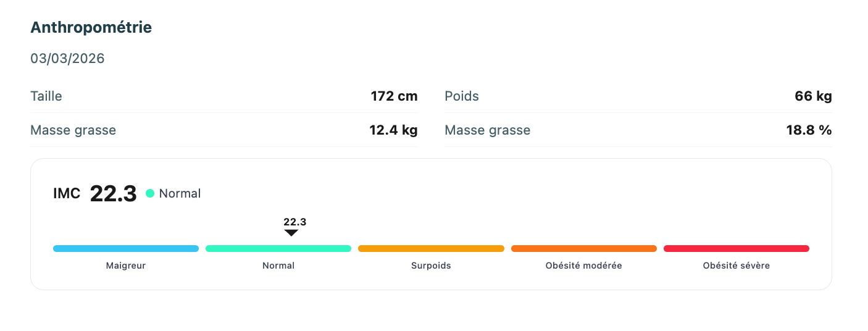The height and width of the screenshot is (331, 868).
Task: Click the Anthropométrie section title
Action: tap(91, 28)
